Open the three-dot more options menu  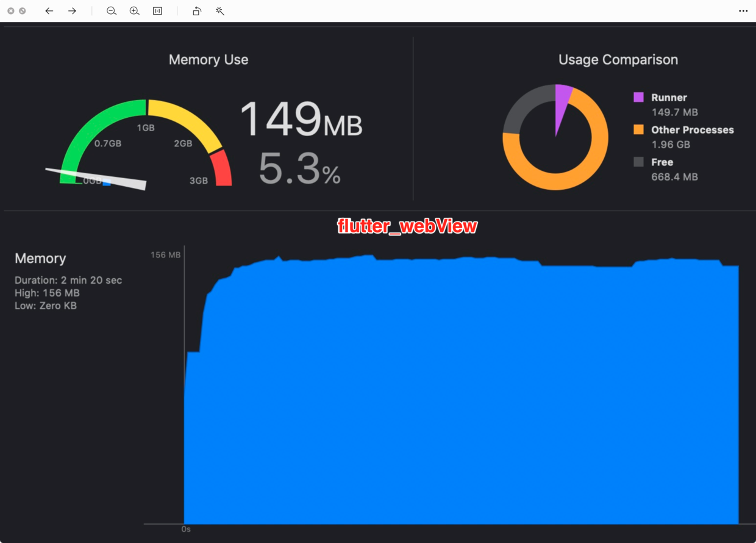pos(743,11)
